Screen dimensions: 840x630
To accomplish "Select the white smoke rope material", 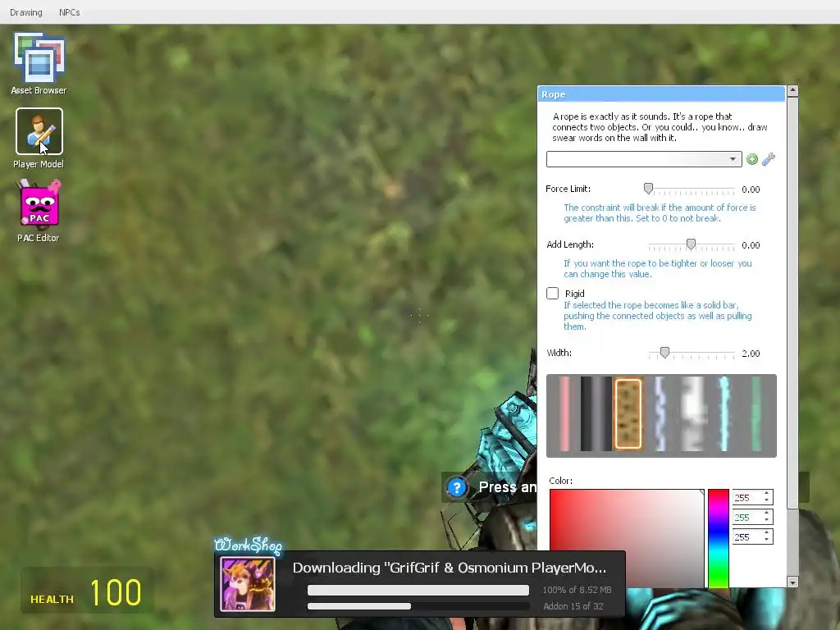I will click(x=692, y=413).
